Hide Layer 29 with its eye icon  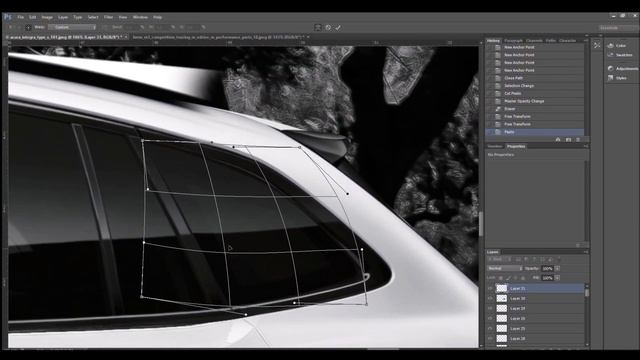pos(490,308)
